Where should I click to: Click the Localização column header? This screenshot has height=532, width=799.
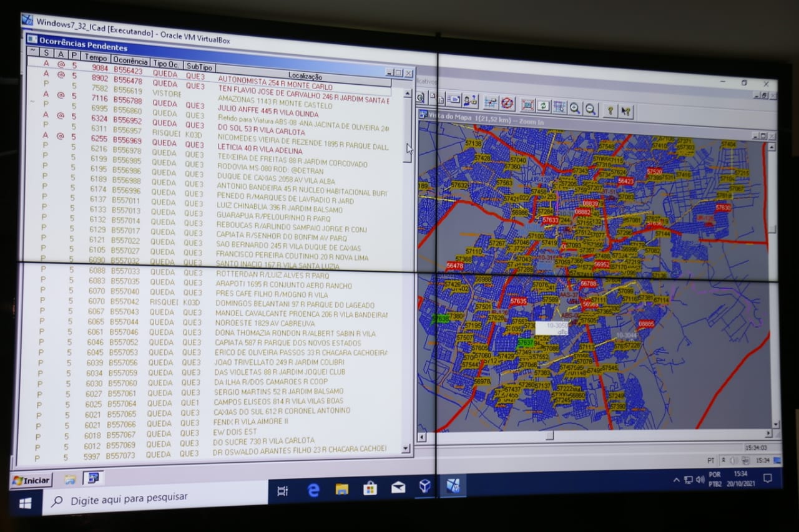click(x=305, y=75)
